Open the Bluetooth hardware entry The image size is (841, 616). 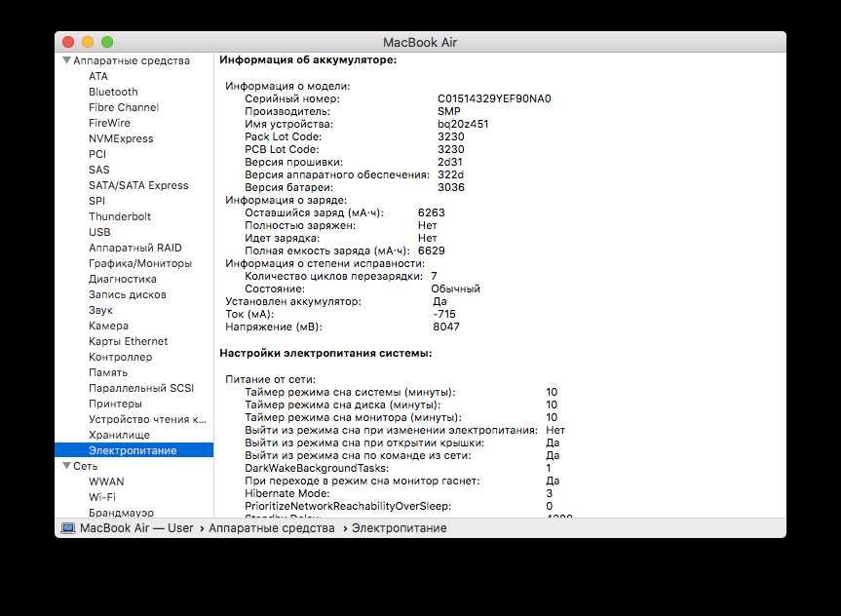coord(113,92)
